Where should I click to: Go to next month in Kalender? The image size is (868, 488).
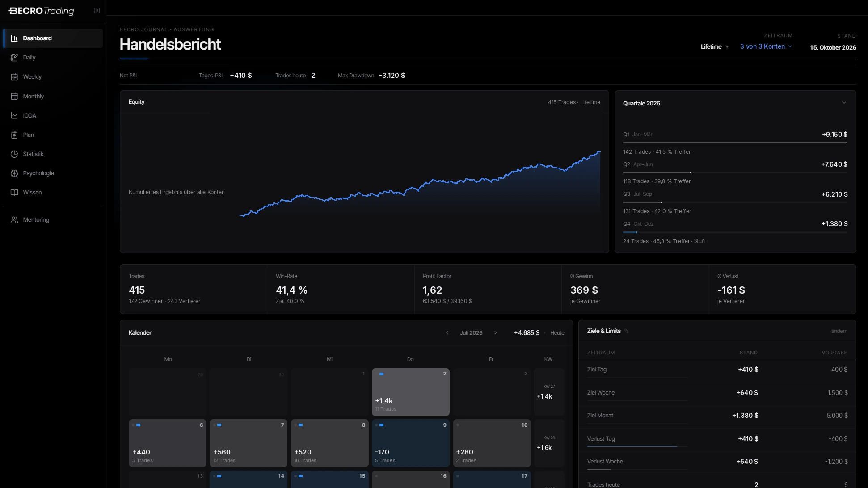point(495,333)
